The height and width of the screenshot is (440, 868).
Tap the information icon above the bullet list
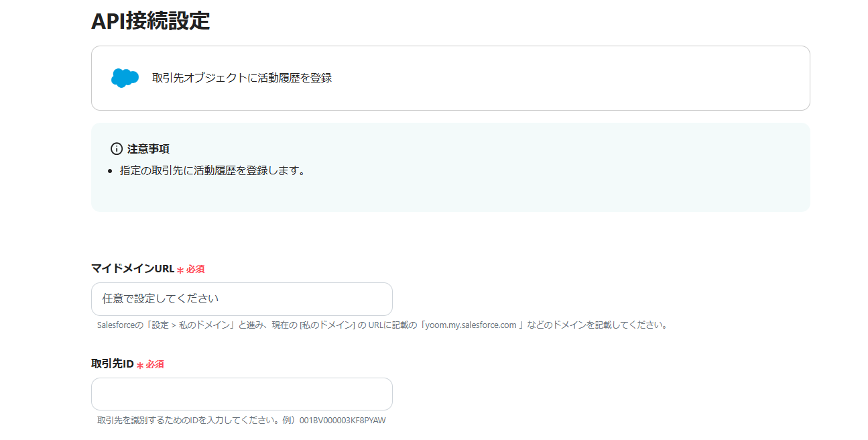tap(117, 148)
